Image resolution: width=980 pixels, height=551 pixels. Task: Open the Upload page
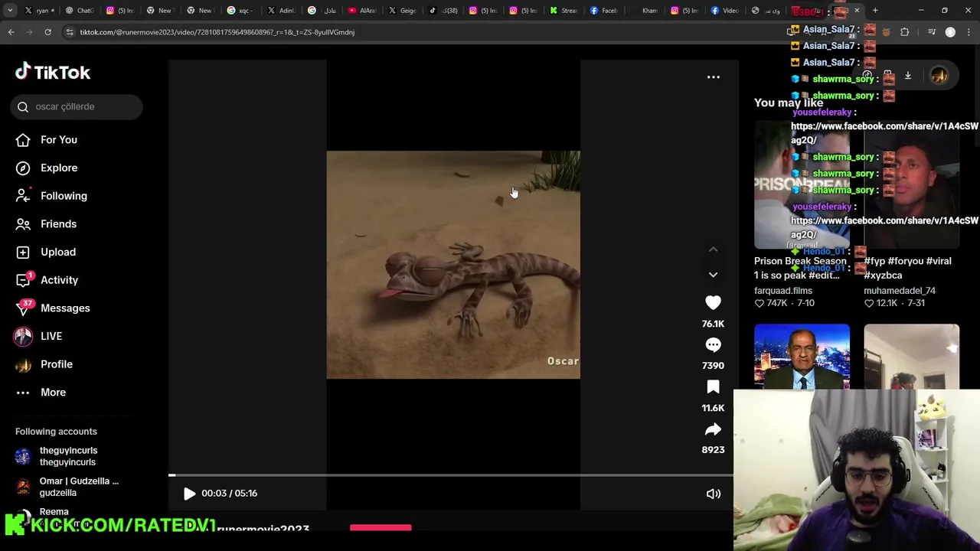pos(58,252)
